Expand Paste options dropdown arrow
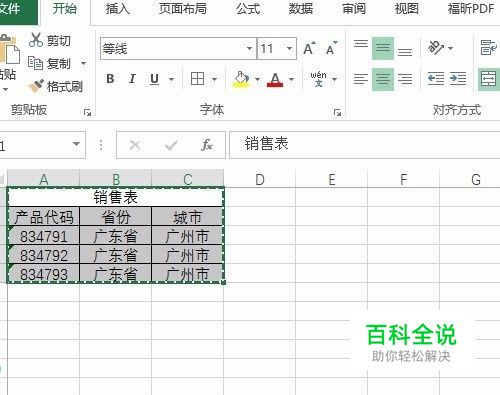The height and width of the screenshot is (395, 500). tap(5, 89)
